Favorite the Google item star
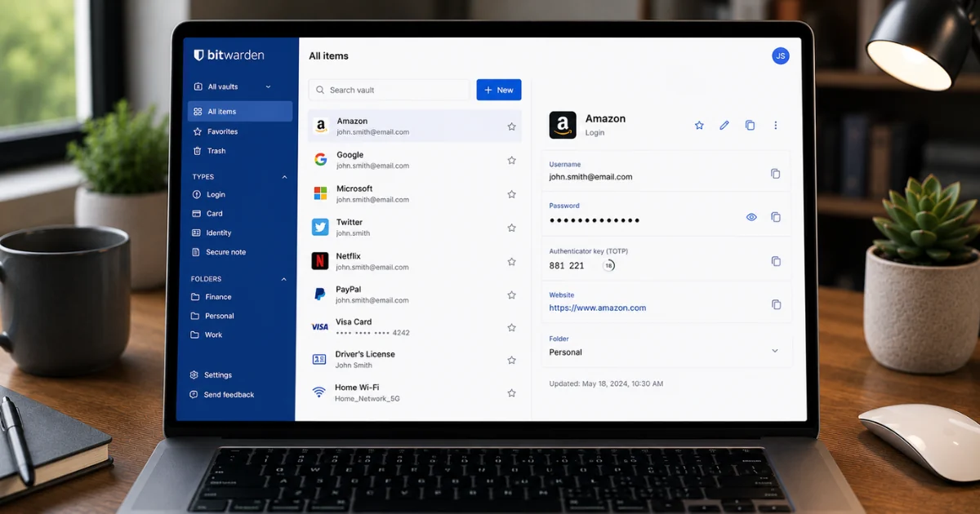Screen dimensions: 980x514 [511, 161]
